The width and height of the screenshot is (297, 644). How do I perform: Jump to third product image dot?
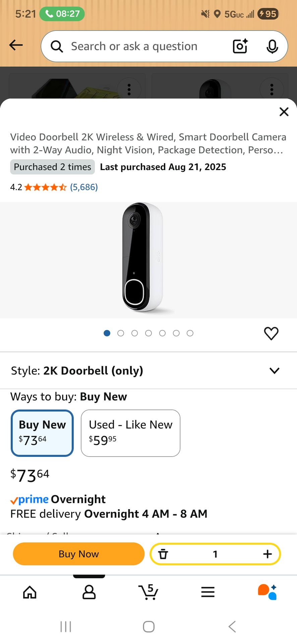pos(135,333)
